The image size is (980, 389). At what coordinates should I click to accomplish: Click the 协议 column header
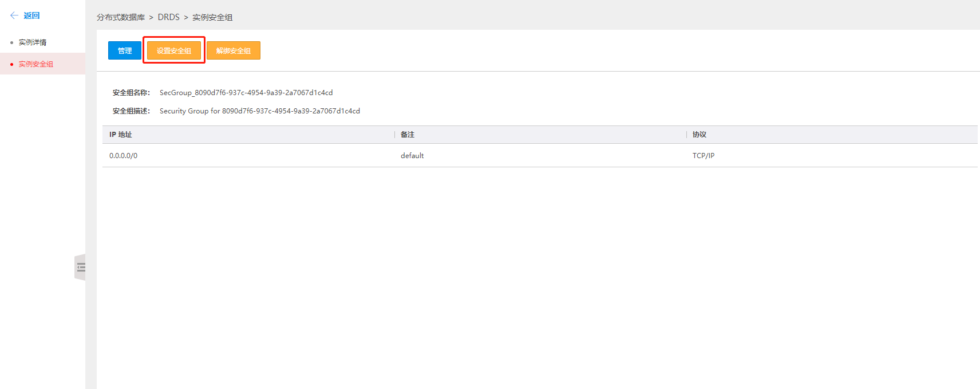[x=700, y=135]
